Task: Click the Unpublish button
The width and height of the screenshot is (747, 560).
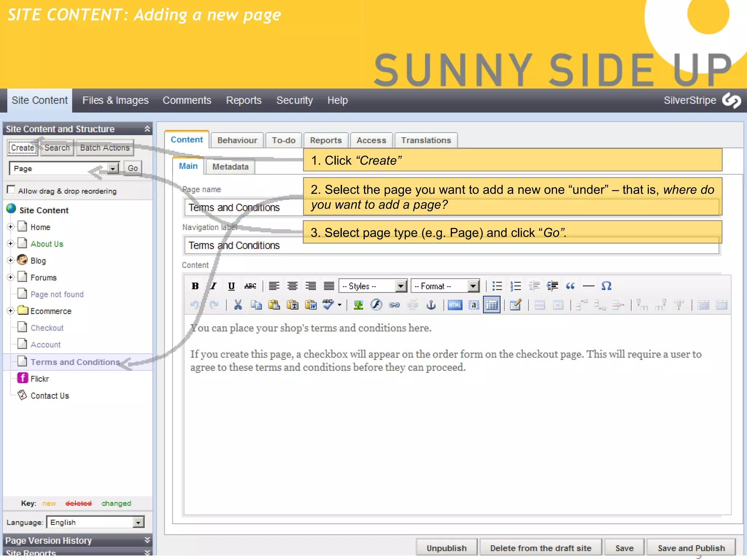Action: pyautogui.click(x=446, y=548)
